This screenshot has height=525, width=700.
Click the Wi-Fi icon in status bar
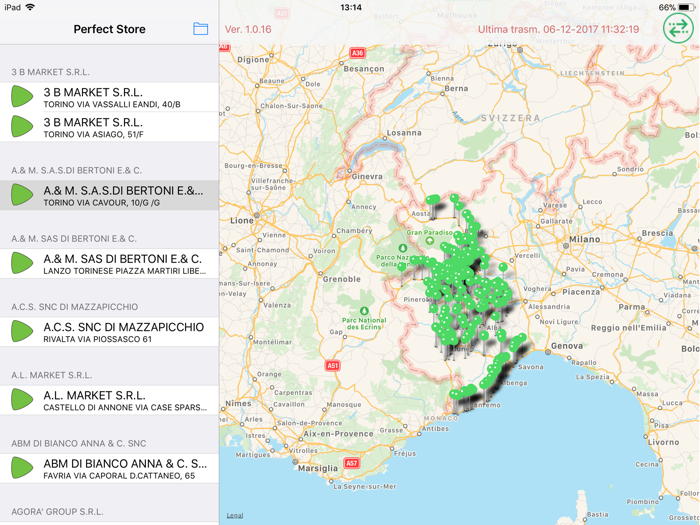tap(30, 7)
